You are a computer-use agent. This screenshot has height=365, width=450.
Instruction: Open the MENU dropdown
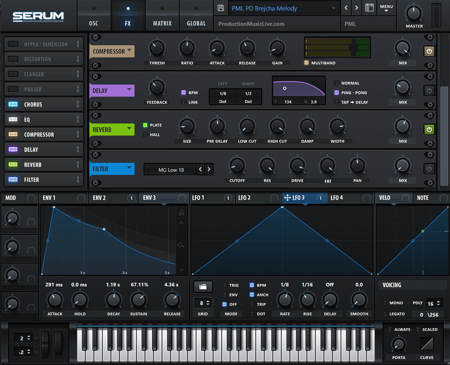(x=386, y=8)
